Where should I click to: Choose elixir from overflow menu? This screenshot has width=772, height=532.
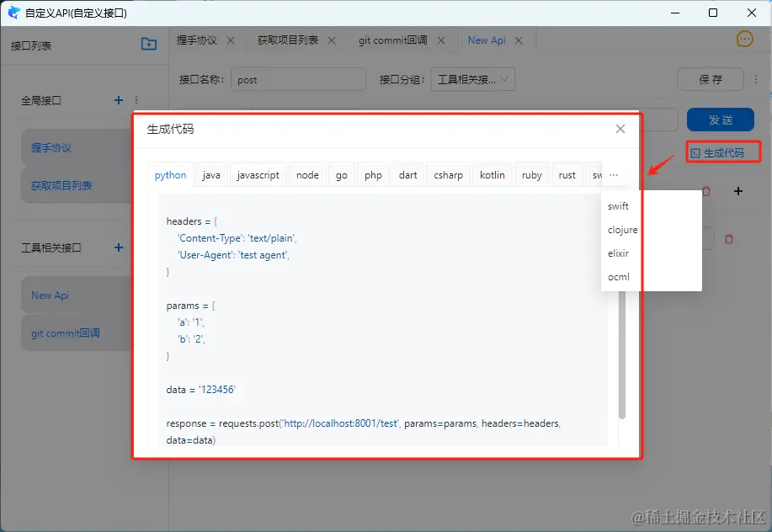click(x=652, y=253)
